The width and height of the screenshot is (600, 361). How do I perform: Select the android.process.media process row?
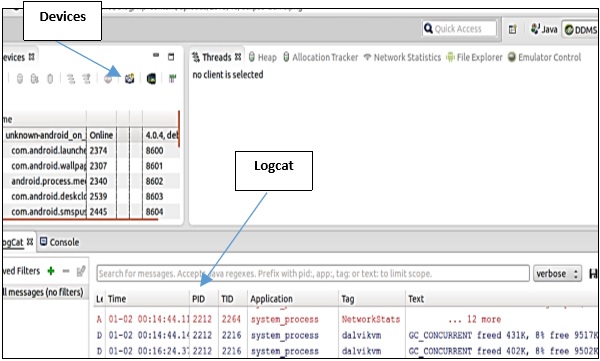point(91,181)
